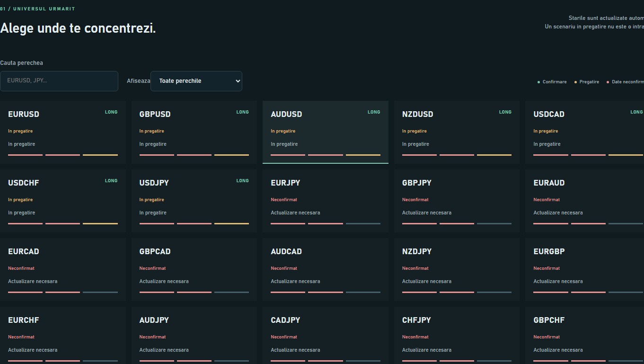This screenshot has width=644, height=364.
Task: Open the GBPJPY pair card
Action: (457, 201)
